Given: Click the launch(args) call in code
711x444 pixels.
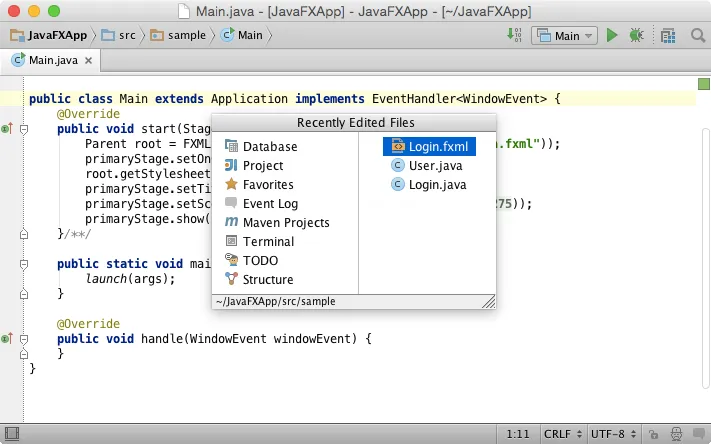Looking at the screenshot, I should 130,278.
